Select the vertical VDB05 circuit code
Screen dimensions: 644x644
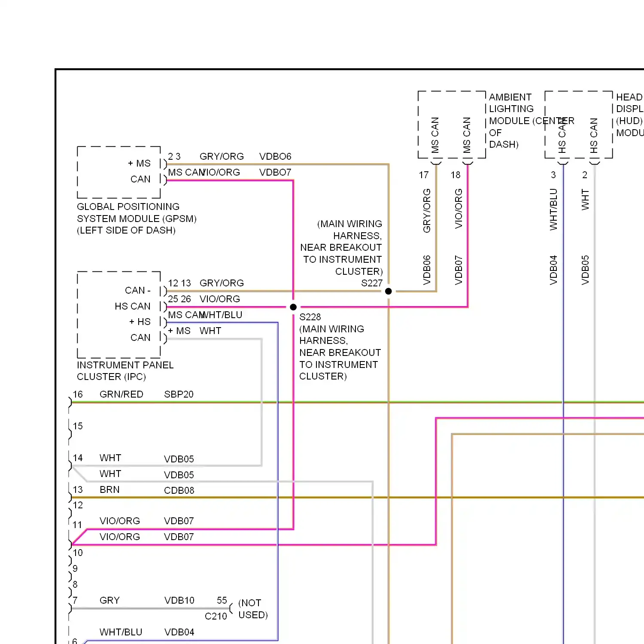(x=585, y=270)
